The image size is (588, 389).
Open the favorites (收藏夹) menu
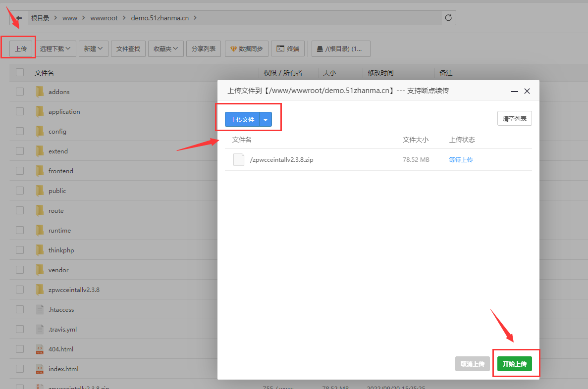point(166,49)
